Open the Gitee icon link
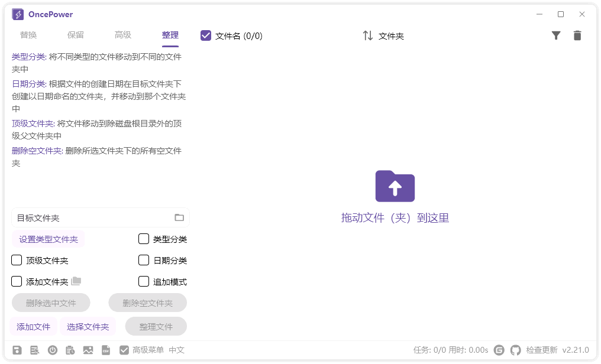 (x=499, y=350)
